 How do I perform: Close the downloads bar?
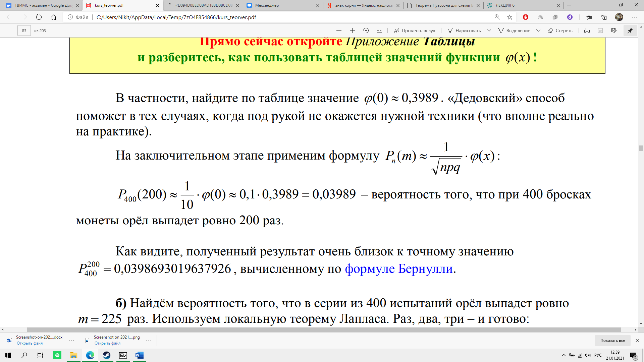tap(637, 341)
